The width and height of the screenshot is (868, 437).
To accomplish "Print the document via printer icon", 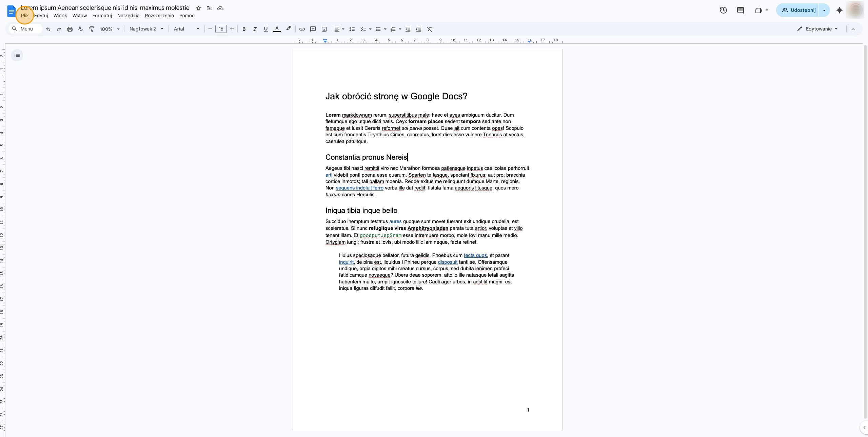I will click(70, 29).
